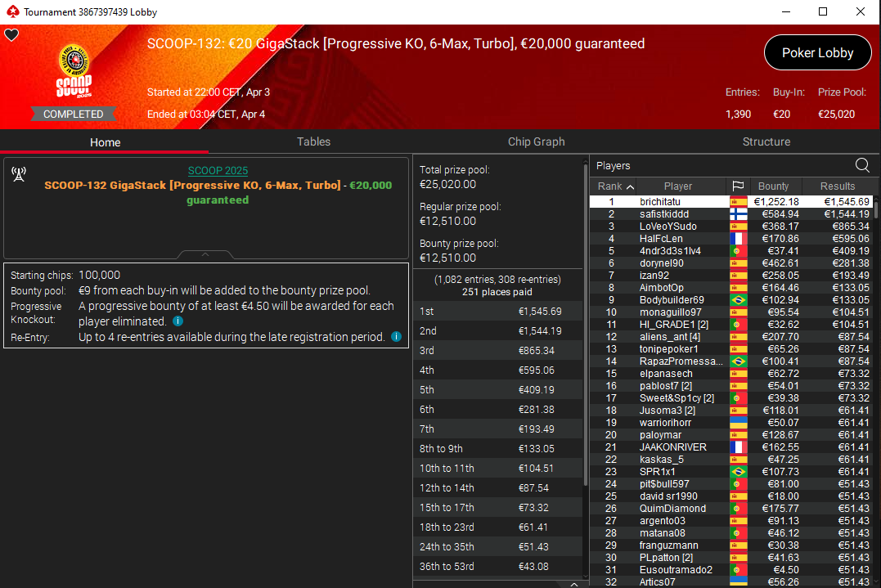Image resolution: width=881 pixels, height=588 pixels.
Task: Sort by Player column header
Action: click(677, 186)
